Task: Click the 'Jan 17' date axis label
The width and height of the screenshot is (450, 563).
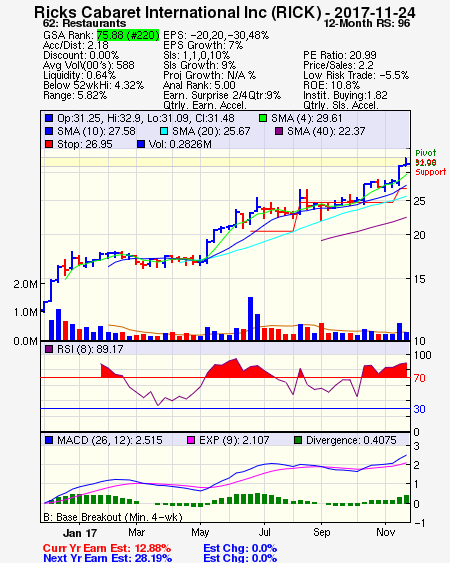Action: pos(80,533)
